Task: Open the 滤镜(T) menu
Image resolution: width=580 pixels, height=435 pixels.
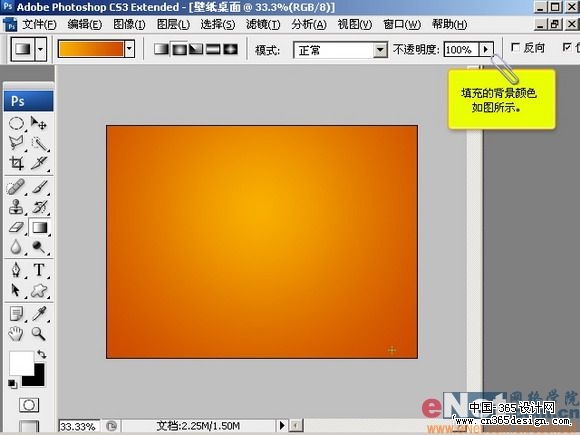Action: click(x=263, y=25)
